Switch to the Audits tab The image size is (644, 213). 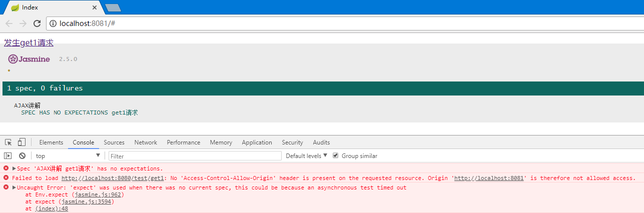tap(321, 142)
